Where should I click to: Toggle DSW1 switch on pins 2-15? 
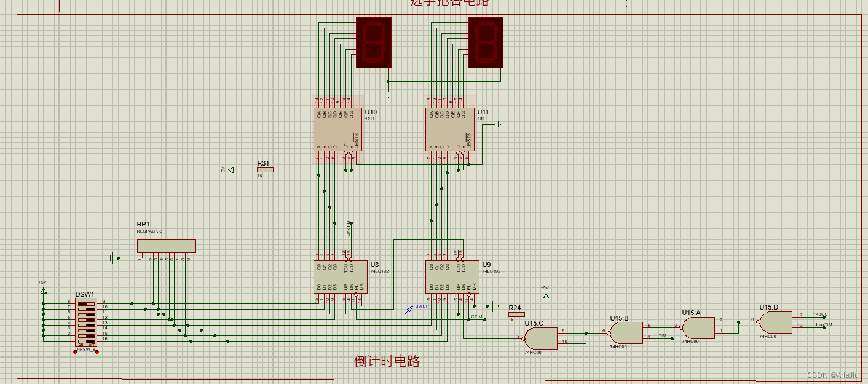coord(86,336)
